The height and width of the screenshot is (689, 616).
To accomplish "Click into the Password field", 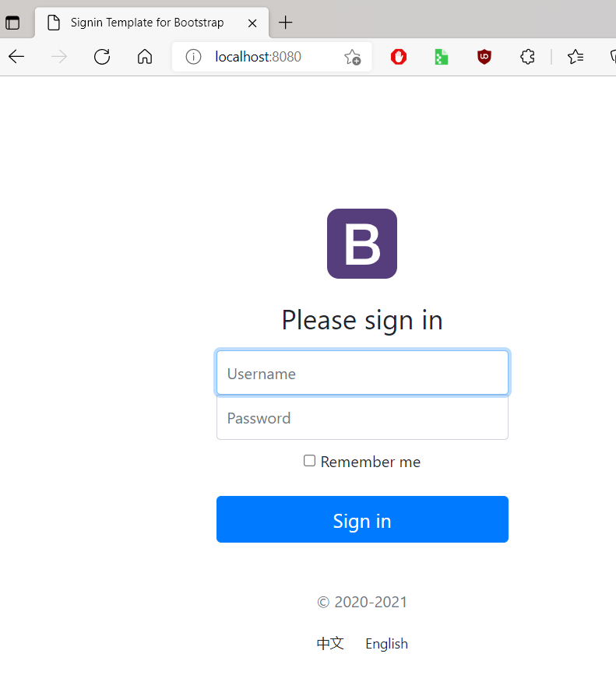I will tap(362, 418).
